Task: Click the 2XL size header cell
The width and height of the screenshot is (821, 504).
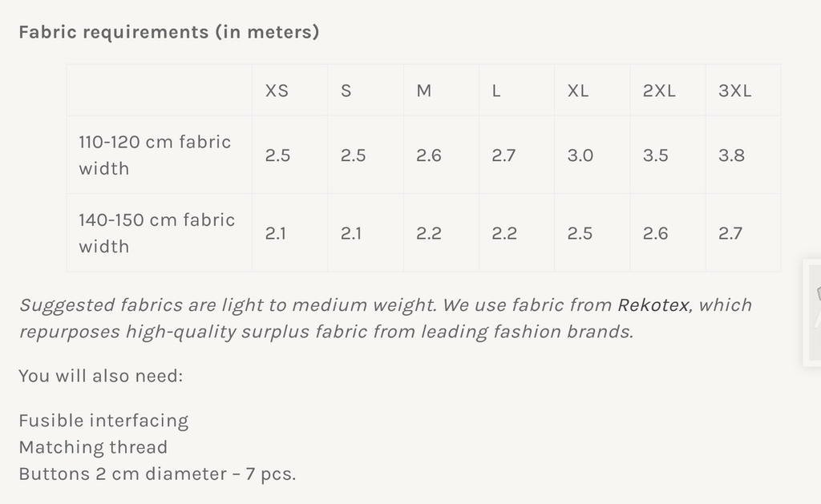Action: (x=659, y=91)
